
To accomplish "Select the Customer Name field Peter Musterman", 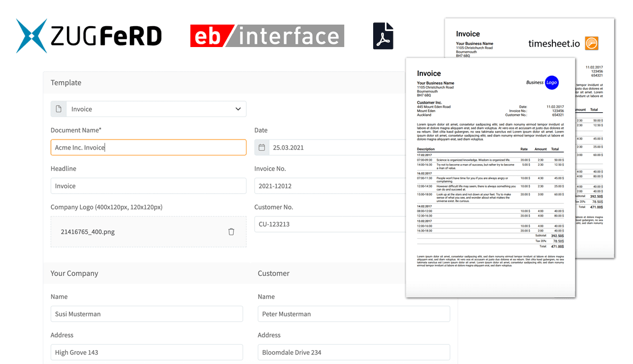I will (x=353, y=314).
